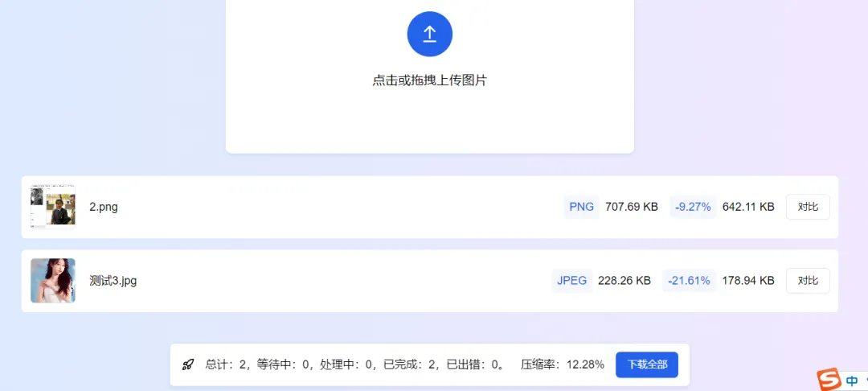This screenshot has height=391, width=868.
Task: Click the 178.94 KB compressed size
Action: [748, 281]
